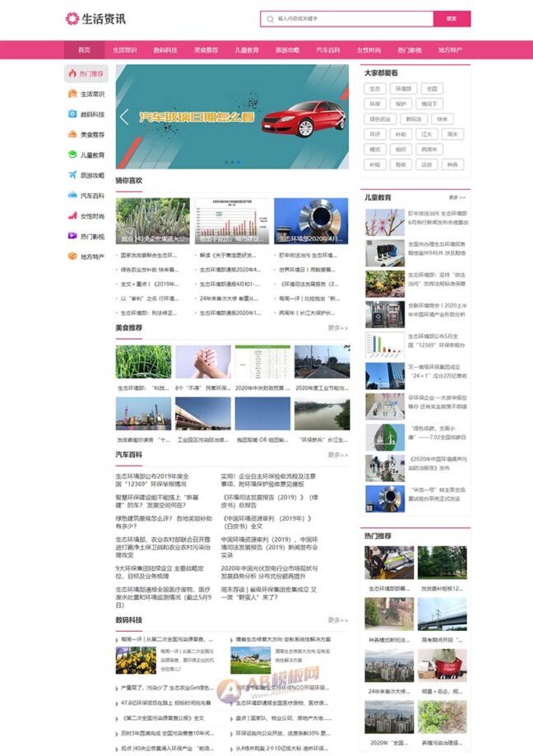Click the airplane icon beside 旅游攻略
This screenshot has height=756, width=533.
pyautogui.click(x=72, y=174)
